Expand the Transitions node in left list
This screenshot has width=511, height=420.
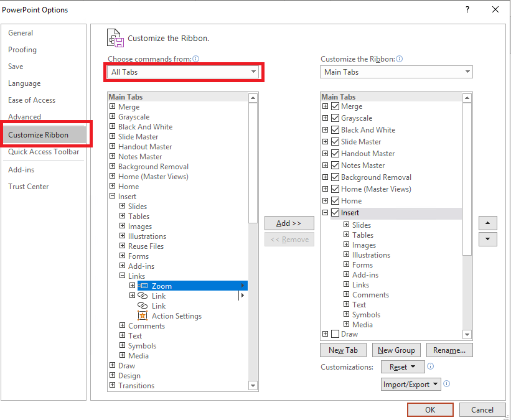tap(113, 386)
